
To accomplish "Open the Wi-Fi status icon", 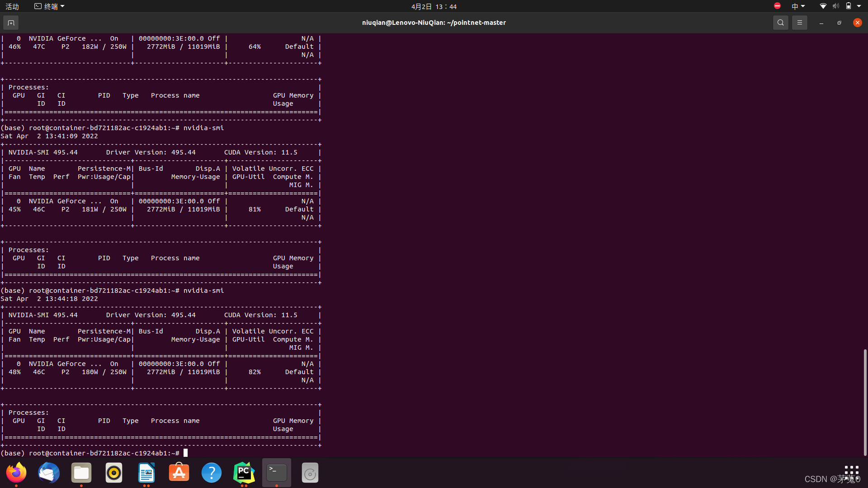I will (x=823, y=6).
